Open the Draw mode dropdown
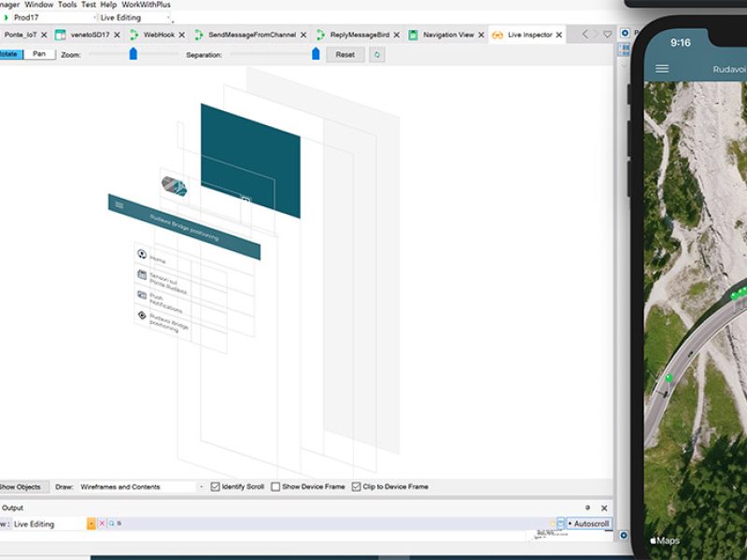 click(142, 486)
